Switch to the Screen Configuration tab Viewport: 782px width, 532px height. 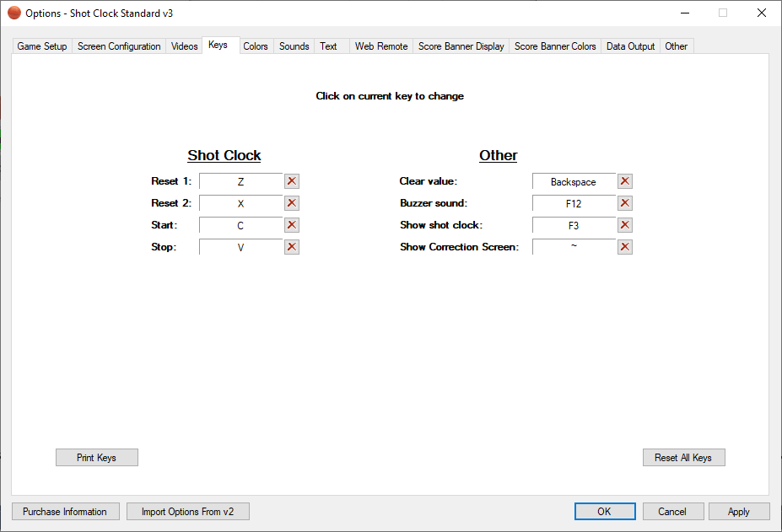point(119,46)
